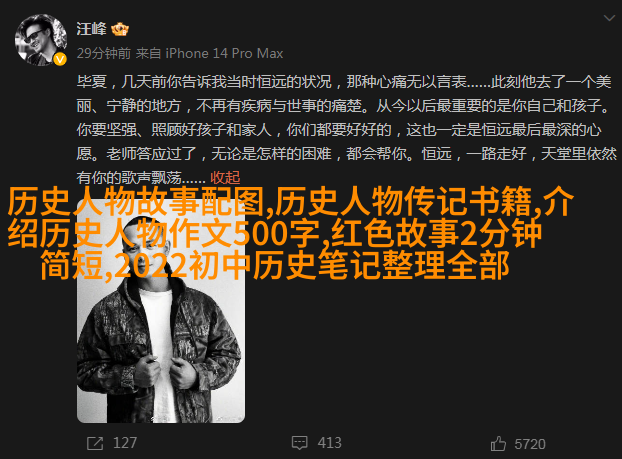
Task: Click the comment speech bubble icon
Action: (299, 443)
